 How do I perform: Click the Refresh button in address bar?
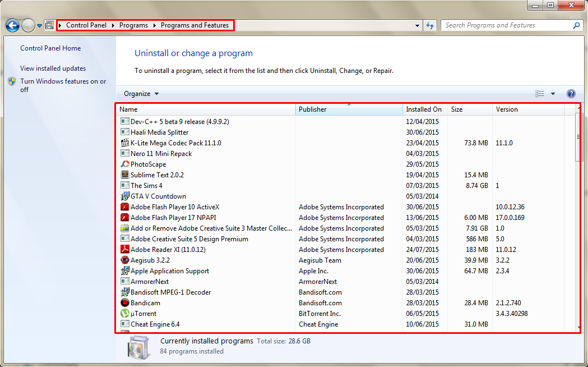(x=430, y=25)
